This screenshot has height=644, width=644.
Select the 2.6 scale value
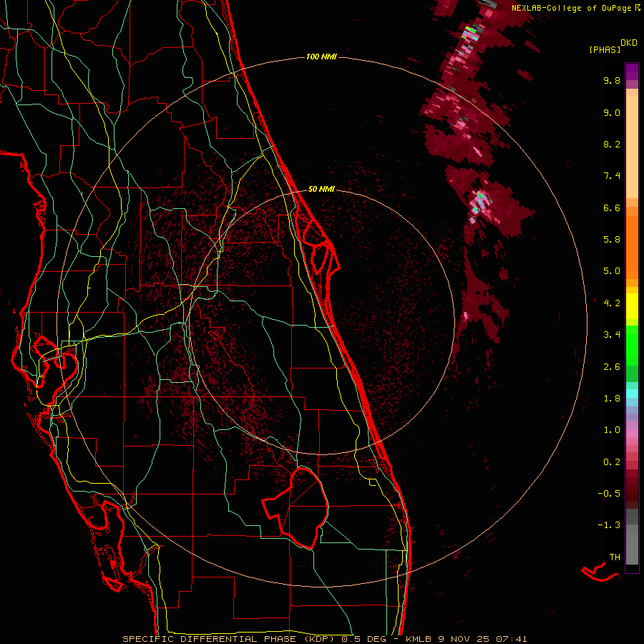pos(612,367)
